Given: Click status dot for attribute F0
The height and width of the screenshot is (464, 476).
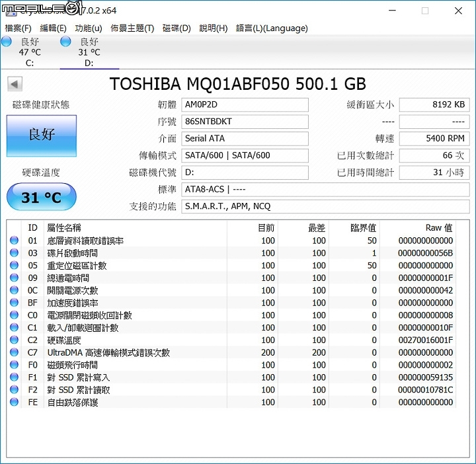Looking at the screenshot, I should pyautogui.click(x=14, y=365).
